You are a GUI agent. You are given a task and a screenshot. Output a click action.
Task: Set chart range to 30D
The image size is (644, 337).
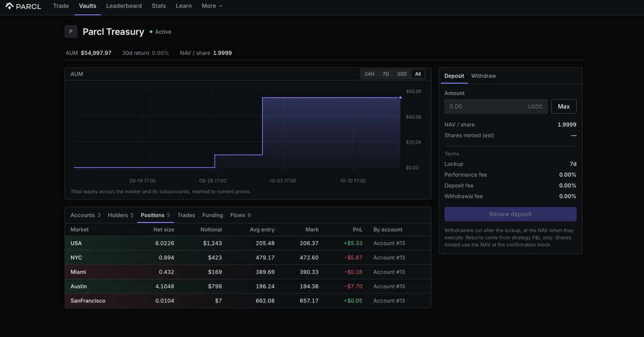pyautogui.click(x=402, y=74)
